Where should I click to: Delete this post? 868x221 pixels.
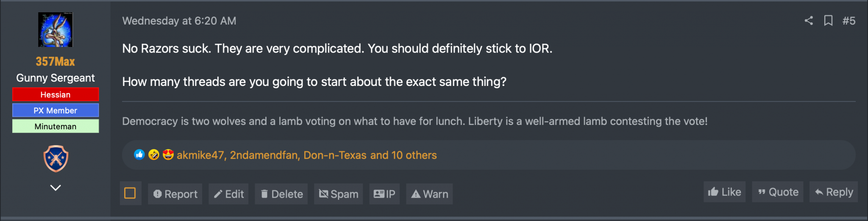click(281, 194)
